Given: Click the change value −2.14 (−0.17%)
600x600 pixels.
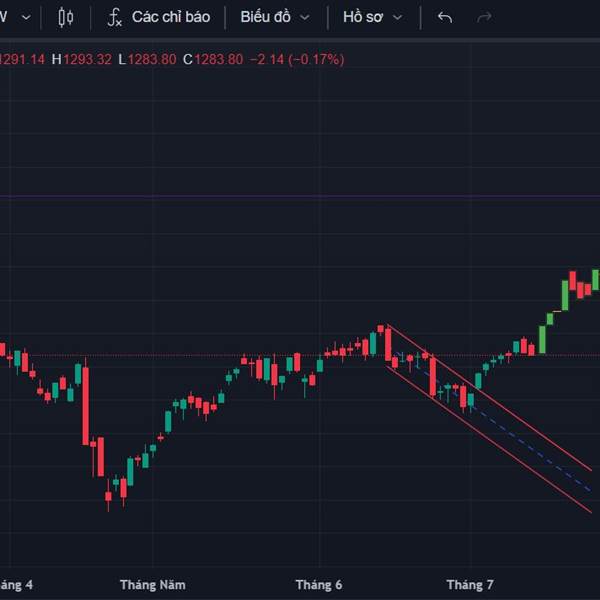Looking at the screenshot, I should [x=297, y=59].
